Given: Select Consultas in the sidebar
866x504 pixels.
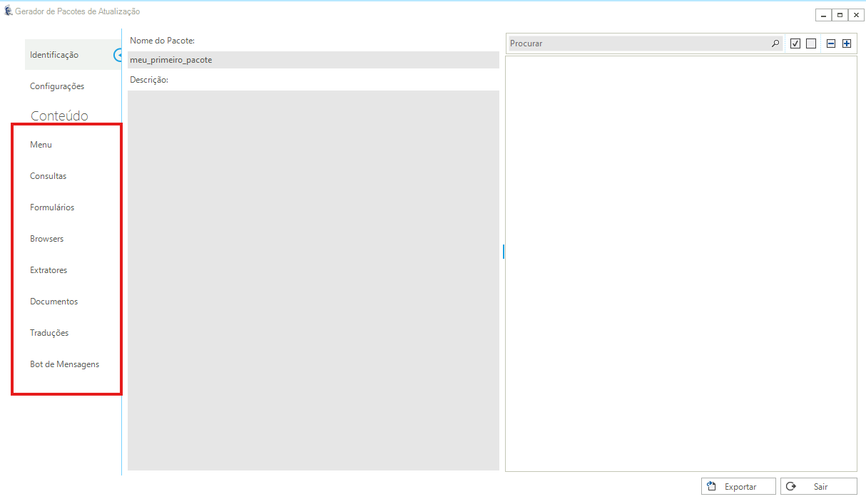Looking at the screenshot, I should tap(48, 176).
